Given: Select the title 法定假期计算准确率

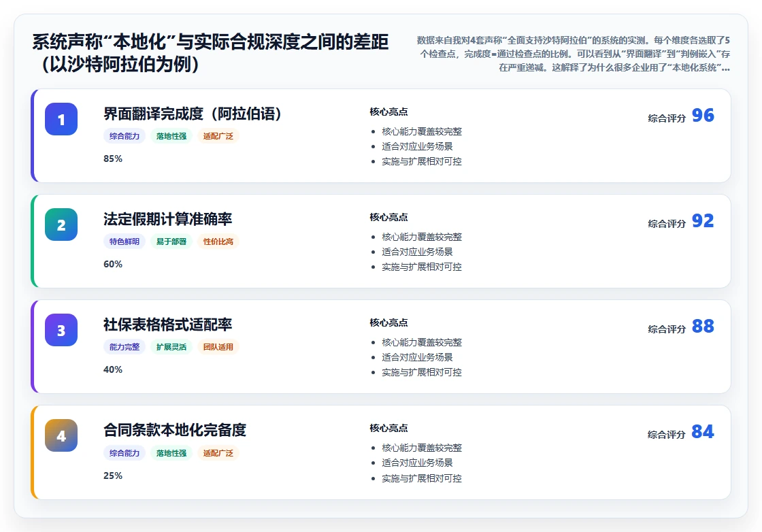Looking at the screenshot, I should (x=167, y=219).
